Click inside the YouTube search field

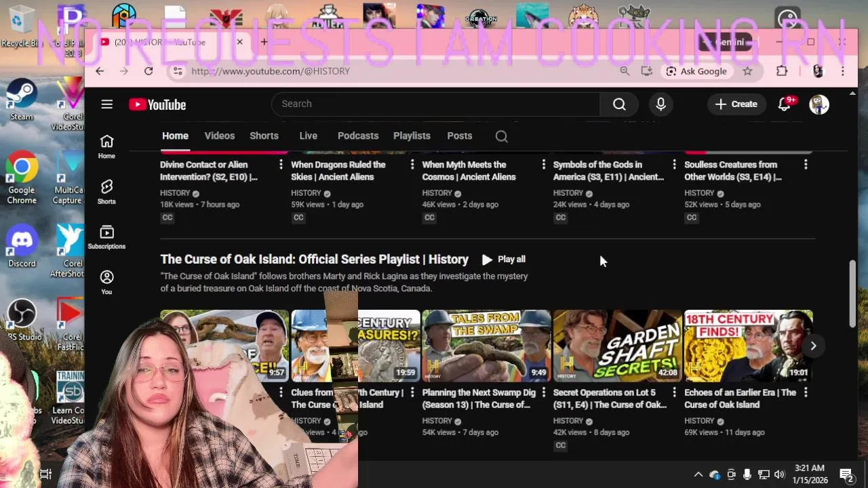436,104
